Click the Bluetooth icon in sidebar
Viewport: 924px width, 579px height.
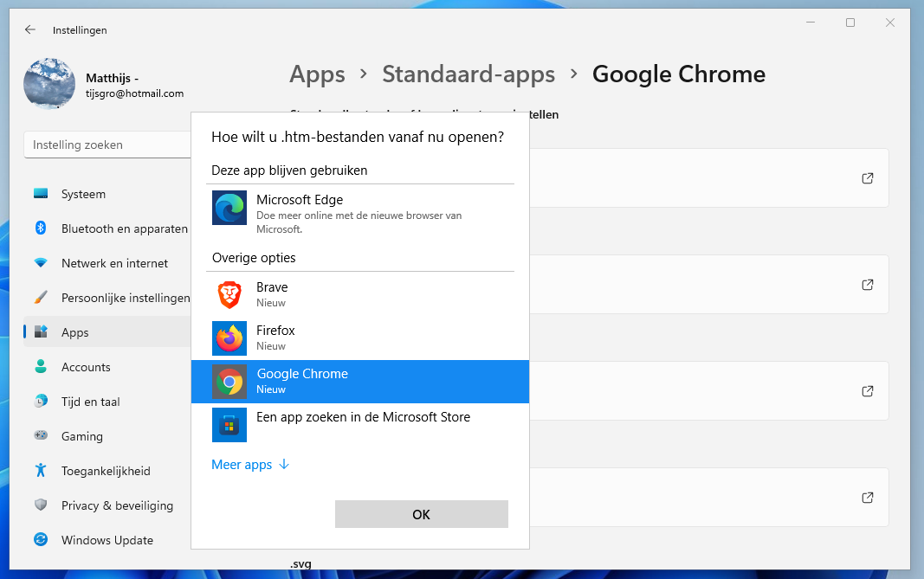pos(41,228)
